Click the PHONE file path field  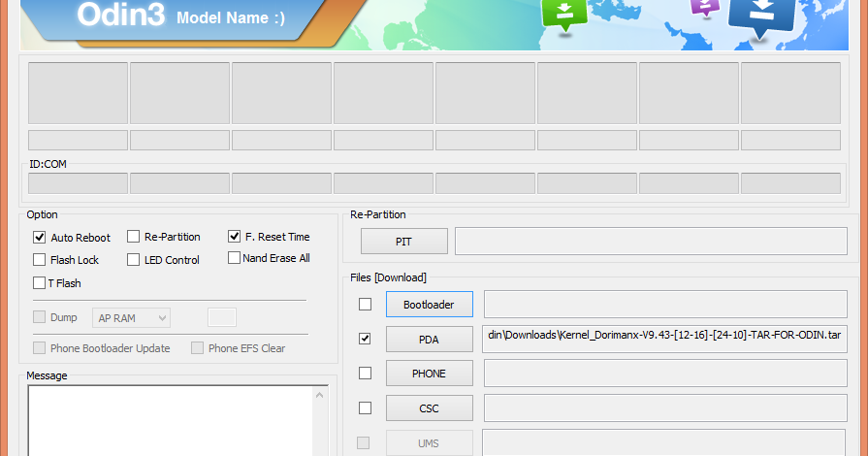pyautogui.click(x=665, y=374)
